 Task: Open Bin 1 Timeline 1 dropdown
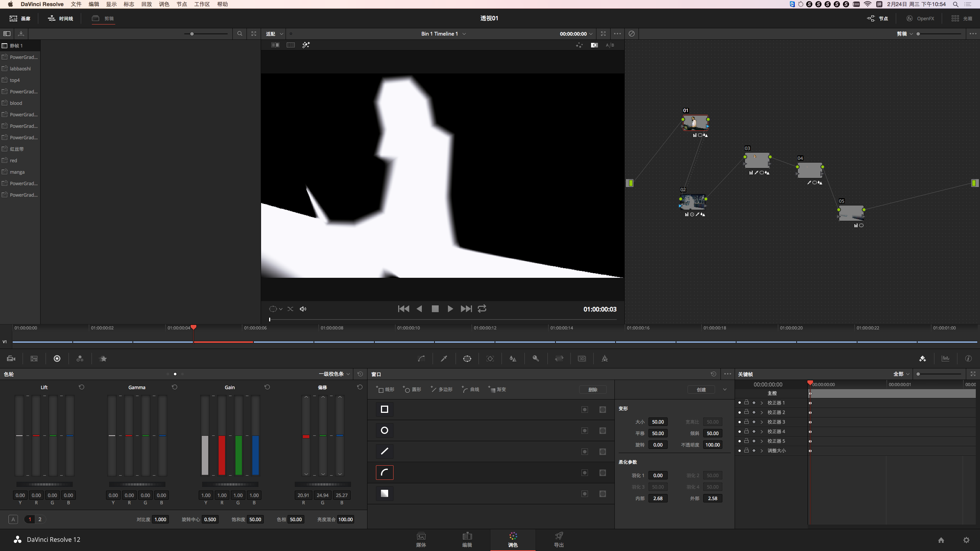[443, 34]
